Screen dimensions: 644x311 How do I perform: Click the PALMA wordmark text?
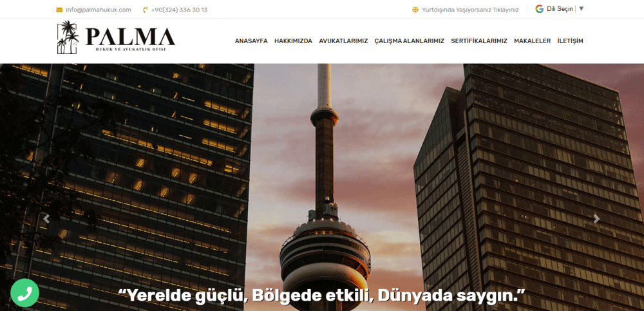point(130,37)
